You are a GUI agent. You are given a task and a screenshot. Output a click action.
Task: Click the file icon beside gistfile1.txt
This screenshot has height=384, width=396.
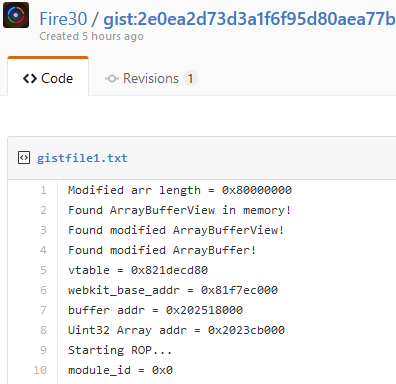[24, 158]
